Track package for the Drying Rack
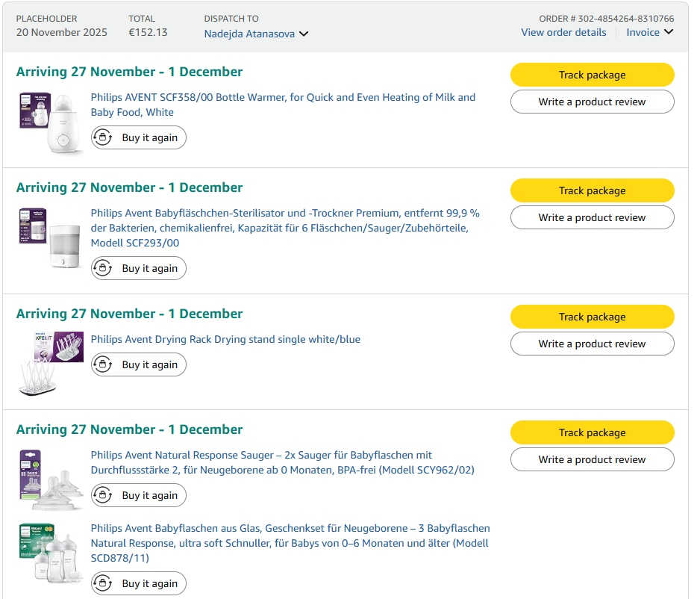This screenshot has height=599, width=700. [x=592, y=317]
